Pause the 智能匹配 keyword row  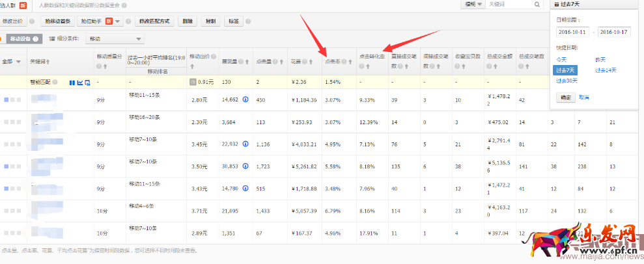pyautogui.click(x=72, y=83)
